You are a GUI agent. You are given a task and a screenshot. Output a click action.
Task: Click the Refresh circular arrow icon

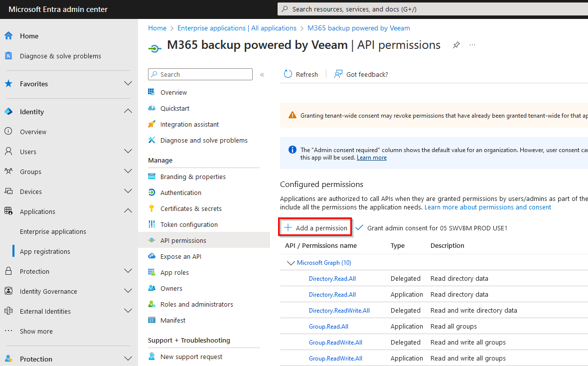288,74
